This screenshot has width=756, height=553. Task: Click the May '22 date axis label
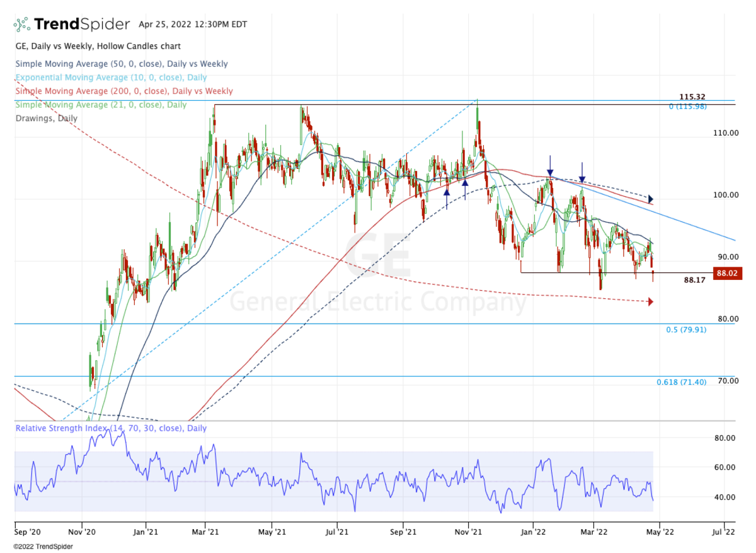tap(659, 532)
